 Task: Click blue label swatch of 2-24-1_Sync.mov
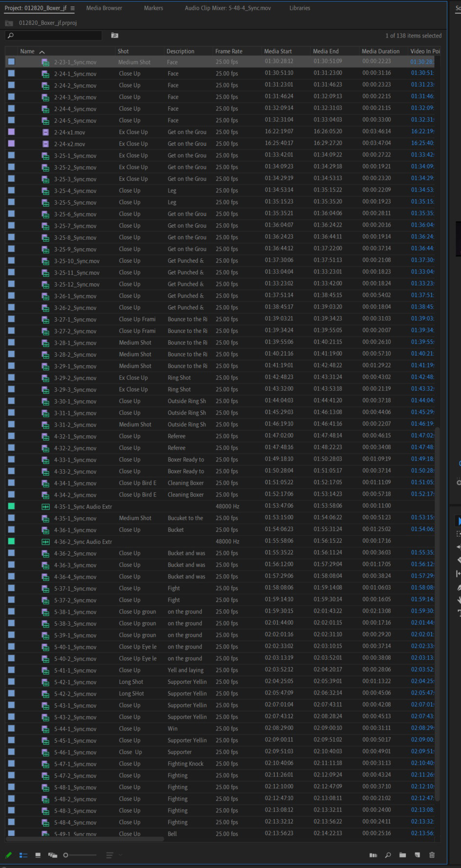click(11, 74)
